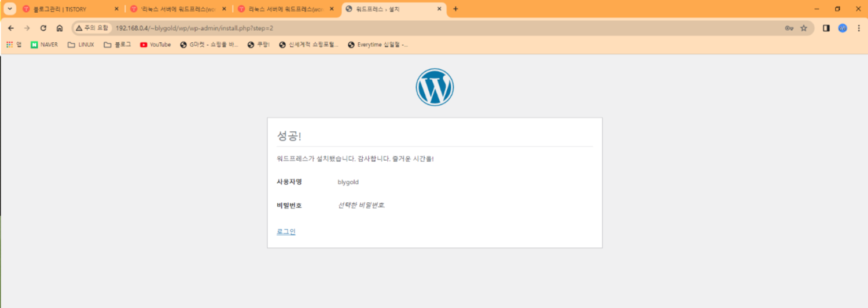This screenshot has height=308, width=868.
Task: Click the 로그인 link
Action: coord(286,232)
